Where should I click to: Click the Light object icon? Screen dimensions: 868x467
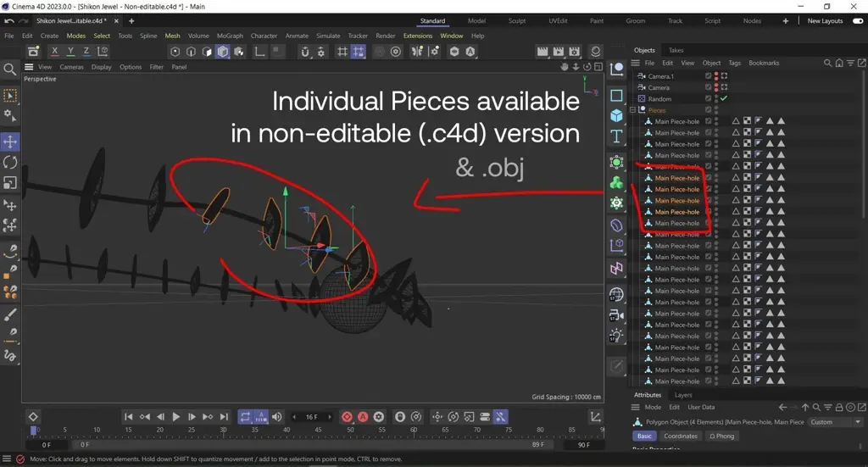tap(616, 336)
